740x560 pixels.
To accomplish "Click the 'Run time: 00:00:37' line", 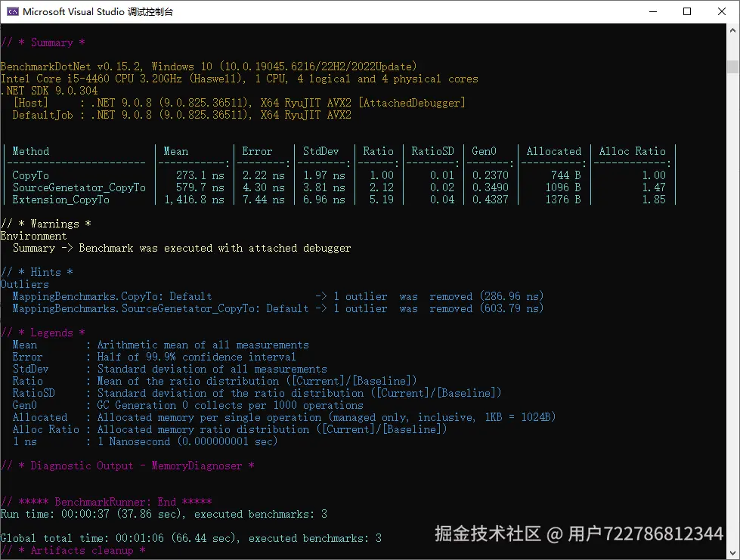I will tap(164, 514).
